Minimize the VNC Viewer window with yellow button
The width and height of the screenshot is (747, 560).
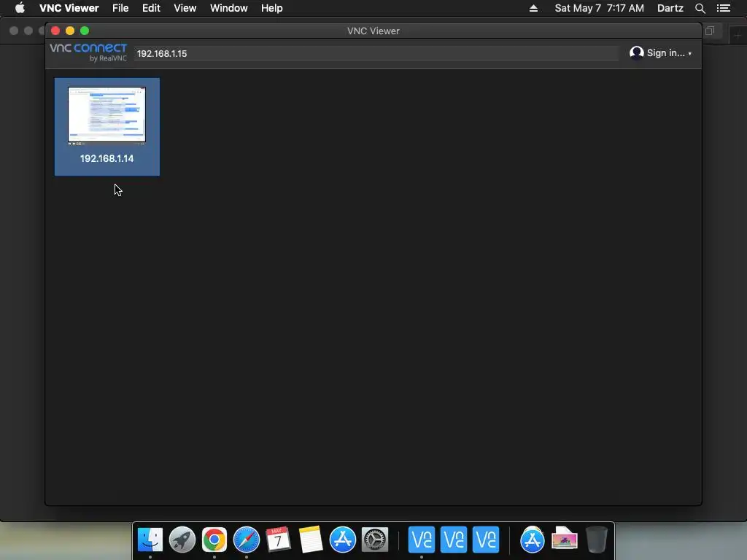70,31
